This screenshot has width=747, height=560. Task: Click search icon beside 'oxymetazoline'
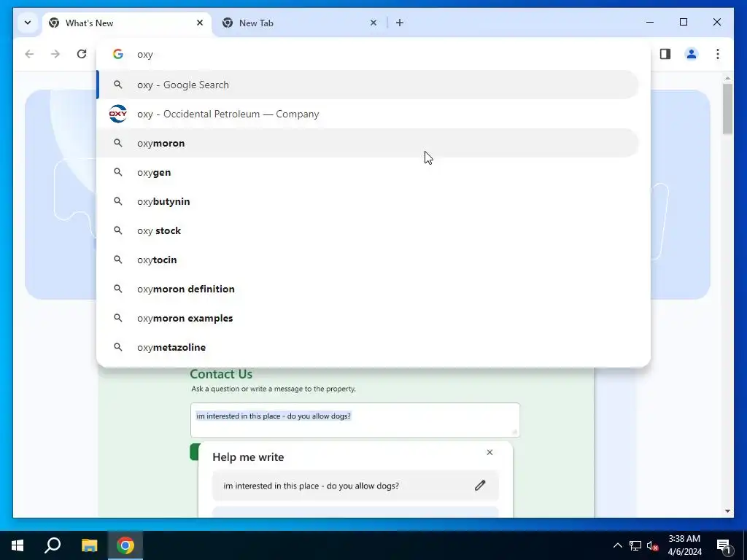[x=117, y=347]
